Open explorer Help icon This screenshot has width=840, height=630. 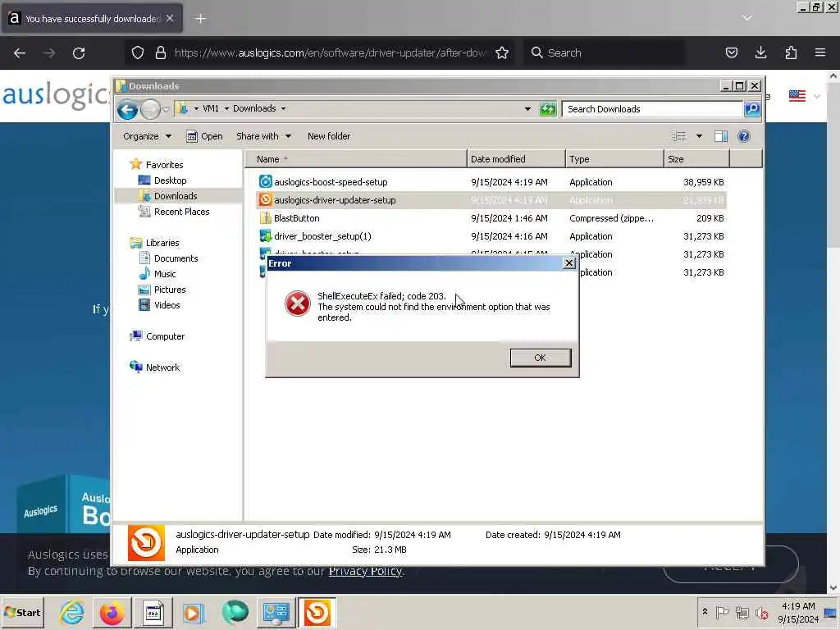743,137
